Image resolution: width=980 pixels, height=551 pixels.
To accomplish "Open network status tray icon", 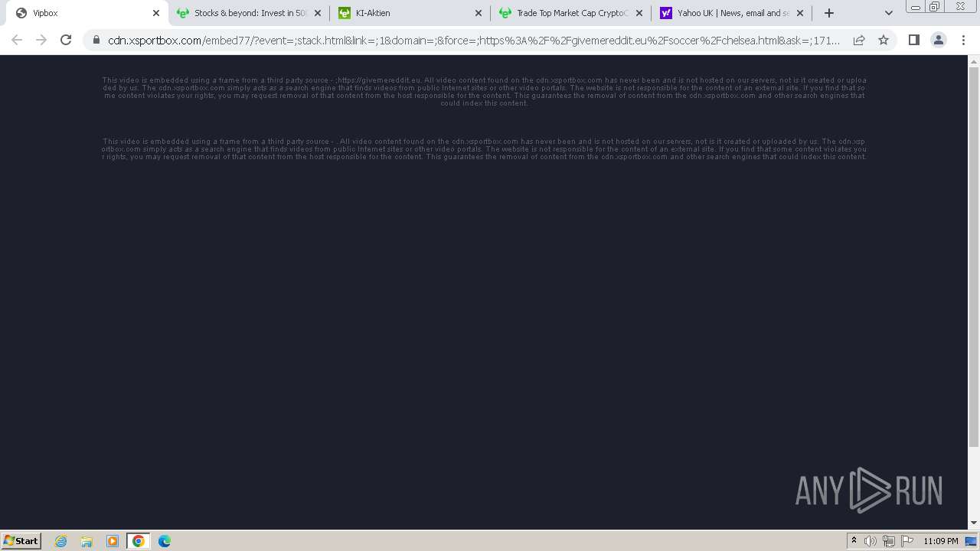I will pos(889,541).
